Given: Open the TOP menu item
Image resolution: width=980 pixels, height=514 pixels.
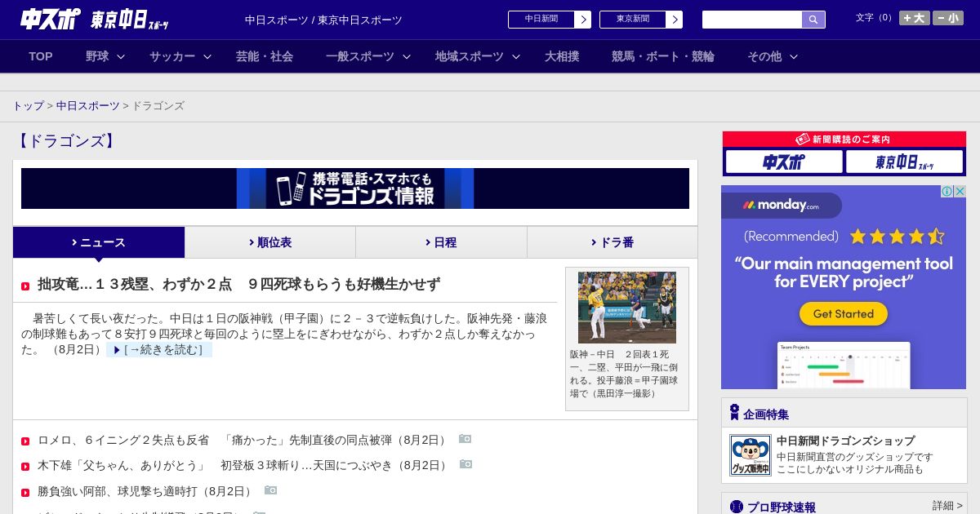Looking at the screenshot, I should (x=41, y=56).
